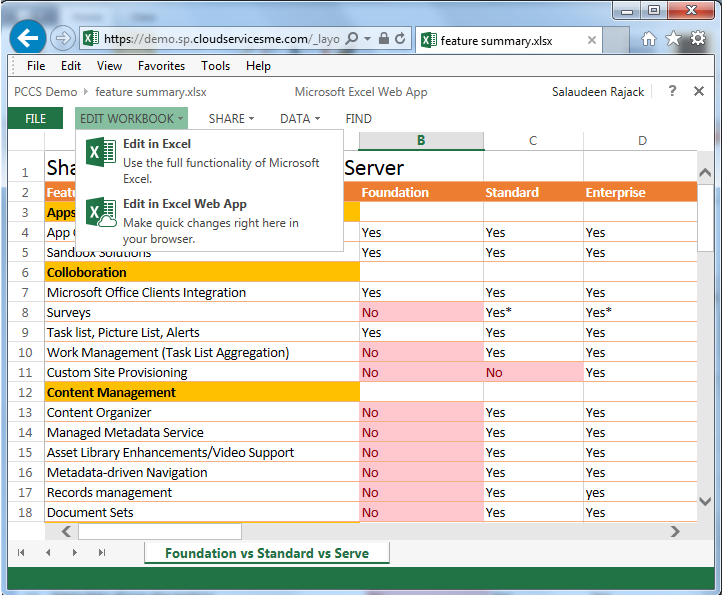Click the search magnifier in address bar

tap(352, 38)
